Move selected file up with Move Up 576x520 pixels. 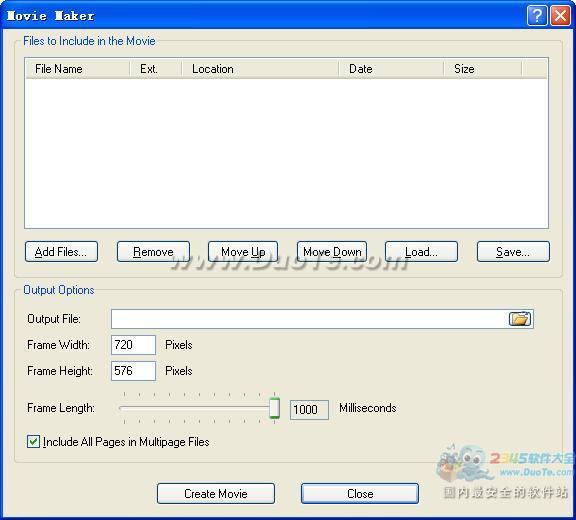[243, 252]
